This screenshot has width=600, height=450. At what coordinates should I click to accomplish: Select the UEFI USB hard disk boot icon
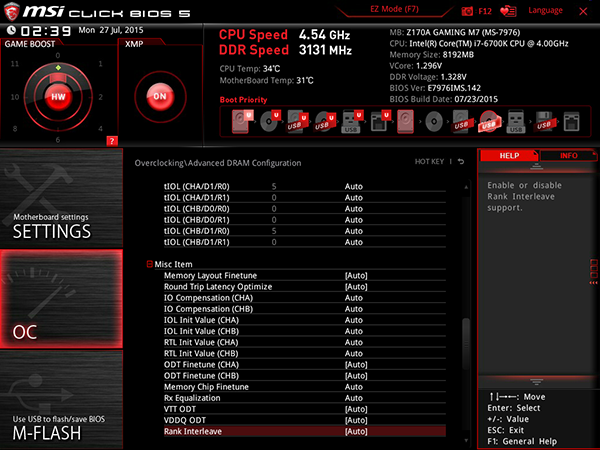pos(297,122)
